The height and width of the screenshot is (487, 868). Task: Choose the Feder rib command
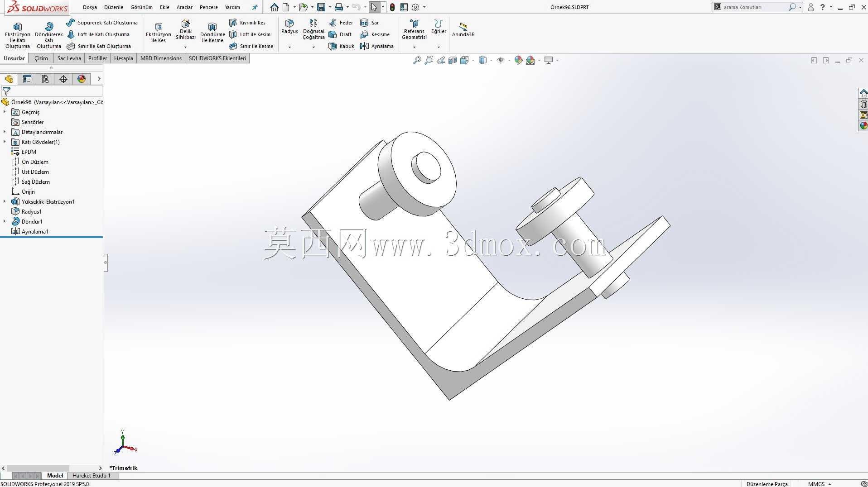pyautogui.click(x=341, y=23)
